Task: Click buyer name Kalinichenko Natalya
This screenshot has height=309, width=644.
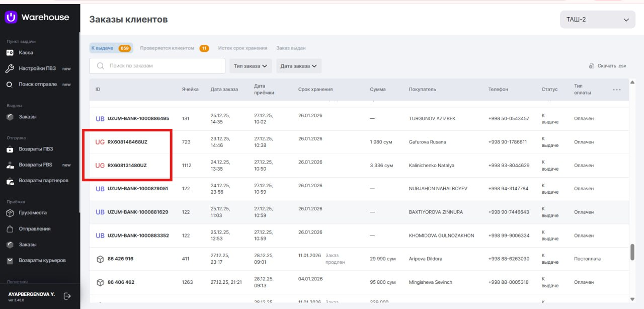Action: [x=432, y=166]
